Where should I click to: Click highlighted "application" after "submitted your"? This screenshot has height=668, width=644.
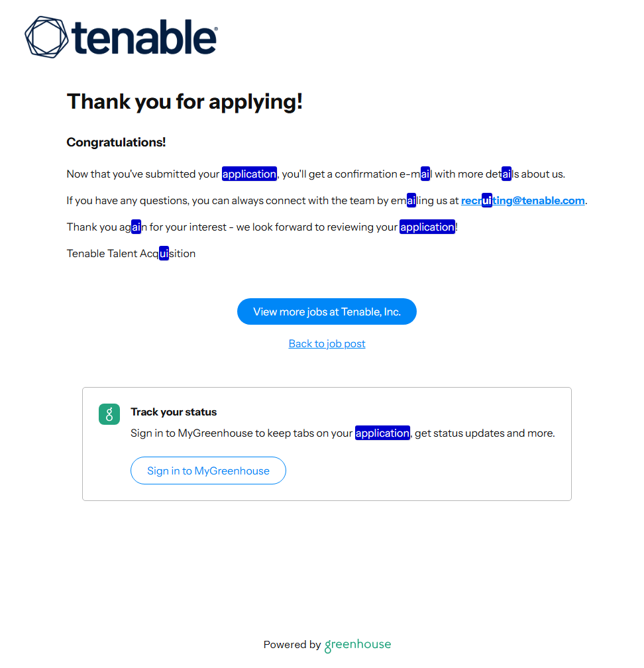tap(249, 174)
